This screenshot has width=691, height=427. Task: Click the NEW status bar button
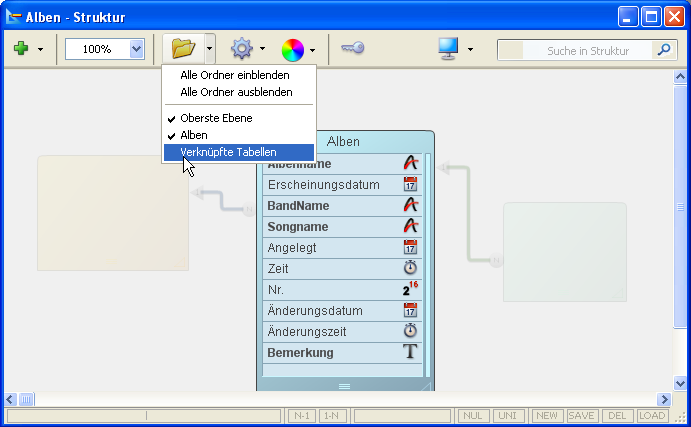(546, 416)
